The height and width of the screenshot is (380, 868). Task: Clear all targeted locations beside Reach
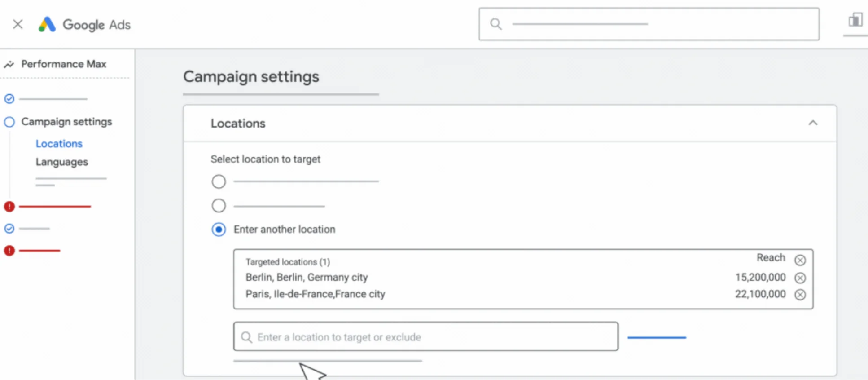(x=800, y=260)
